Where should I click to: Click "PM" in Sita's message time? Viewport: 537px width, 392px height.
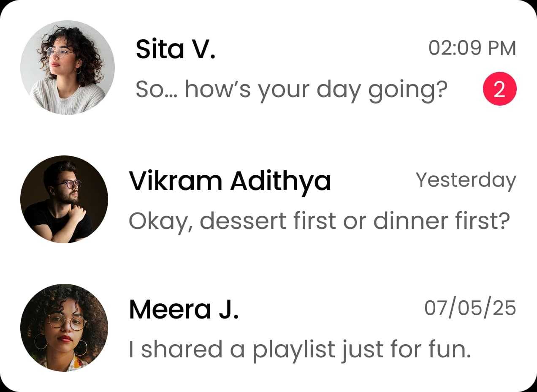point(502,48)
